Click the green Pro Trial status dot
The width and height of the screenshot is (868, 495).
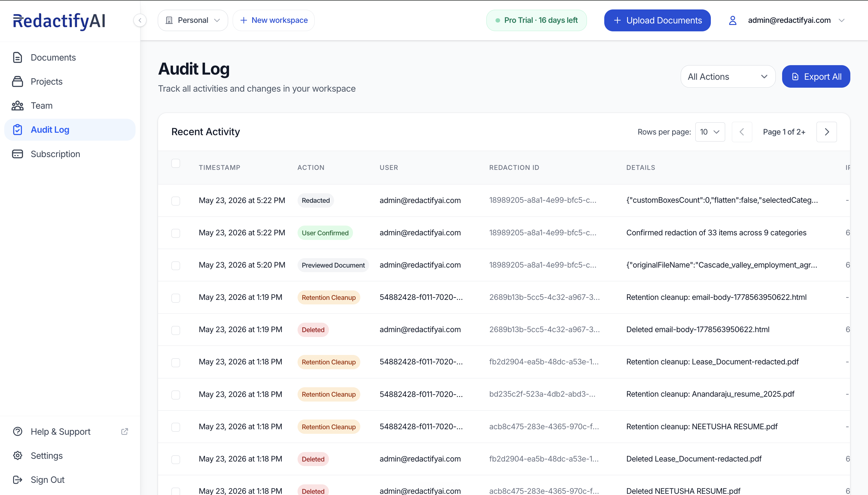498,20
